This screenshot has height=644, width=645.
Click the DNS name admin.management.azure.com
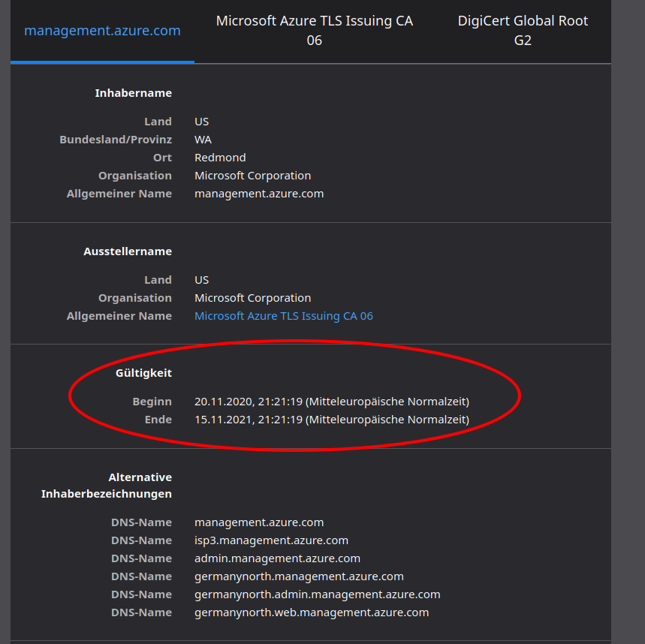[277, 558]
